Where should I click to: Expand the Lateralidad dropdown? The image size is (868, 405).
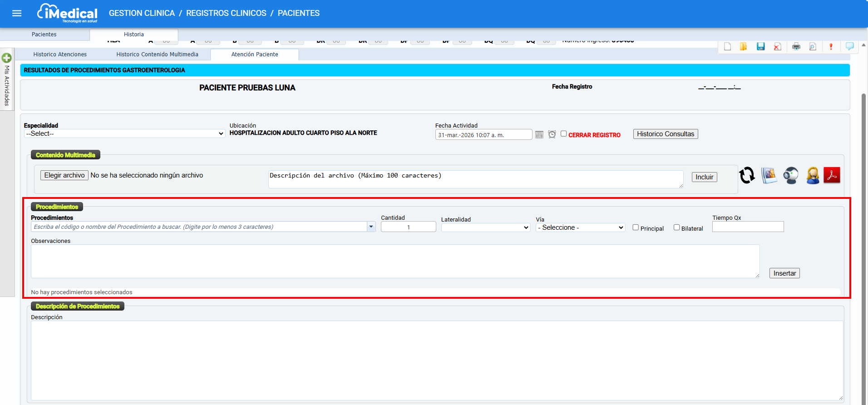[x=485, y=227]
